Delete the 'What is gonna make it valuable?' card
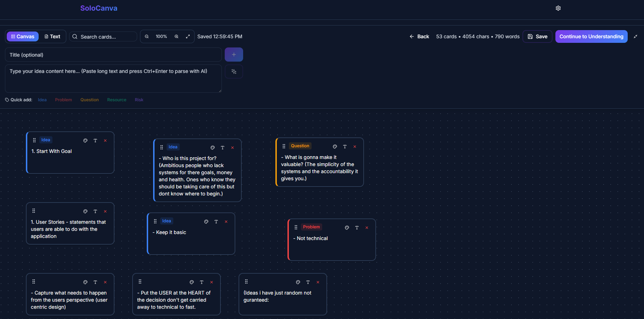 [x=355, y=146]
